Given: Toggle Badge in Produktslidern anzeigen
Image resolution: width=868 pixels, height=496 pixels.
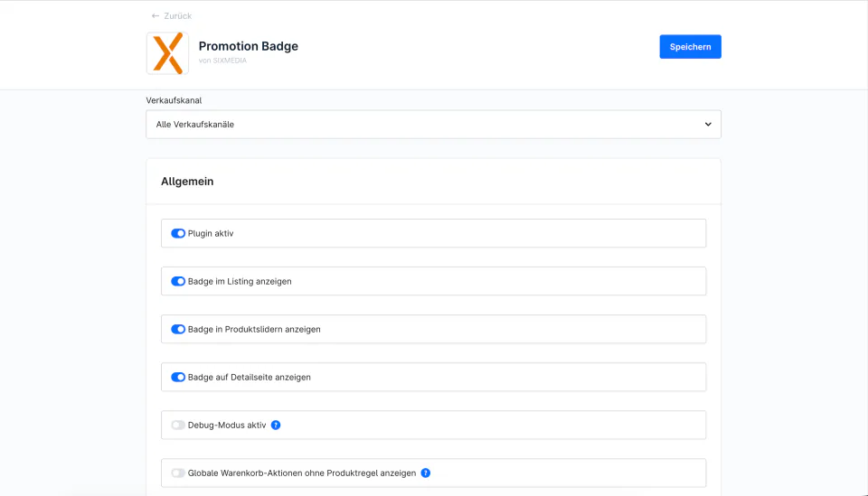Looking at the screenshot, I should [x=178, y=329].
